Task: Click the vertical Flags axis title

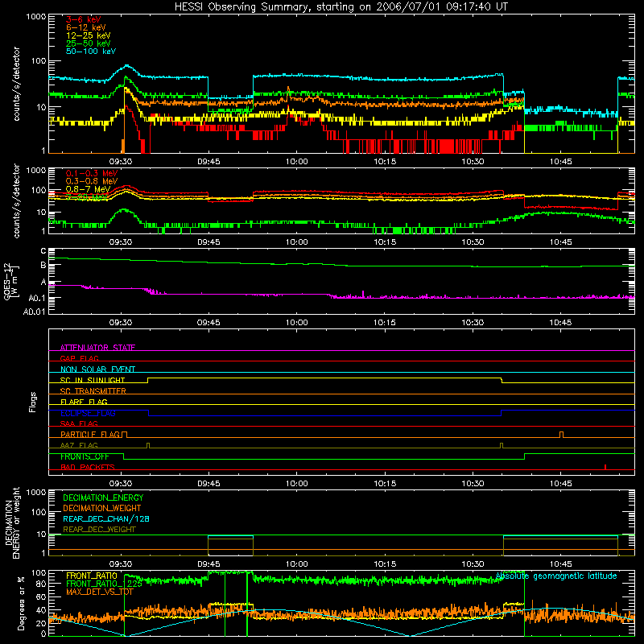Action: click(33, 402)
